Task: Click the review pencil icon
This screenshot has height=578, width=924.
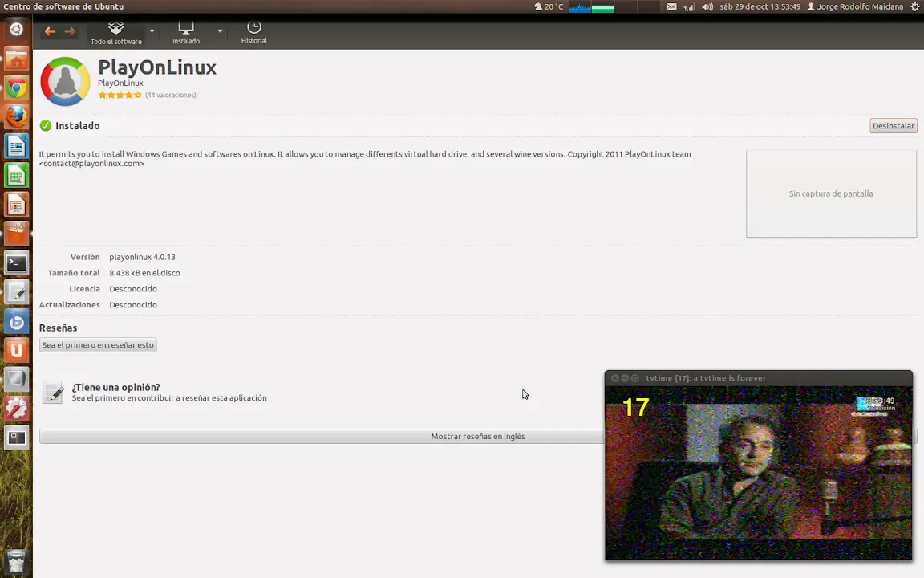Action: tap(53, 393)
